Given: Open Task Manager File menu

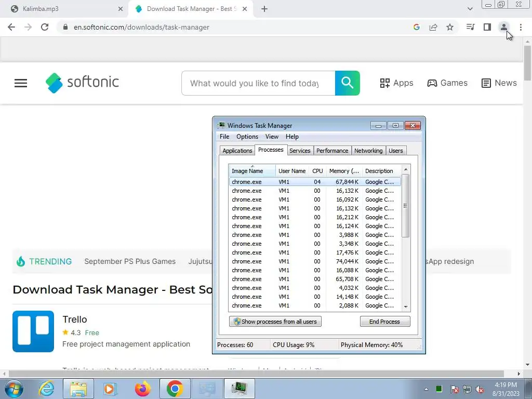Looking at the screenshot, I should pyautogui.click(x=224, y=137).
